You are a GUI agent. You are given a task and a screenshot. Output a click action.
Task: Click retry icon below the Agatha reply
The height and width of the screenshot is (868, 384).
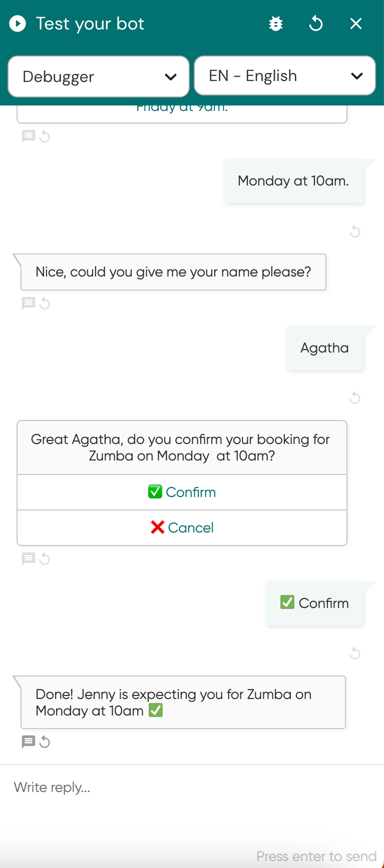point(355,398)
